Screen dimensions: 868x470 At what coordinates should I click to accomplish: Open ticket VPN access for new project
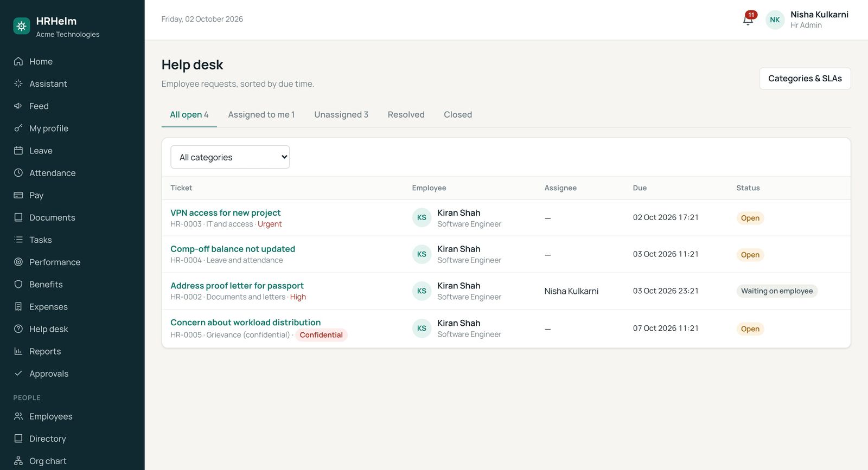click(226, 213)
